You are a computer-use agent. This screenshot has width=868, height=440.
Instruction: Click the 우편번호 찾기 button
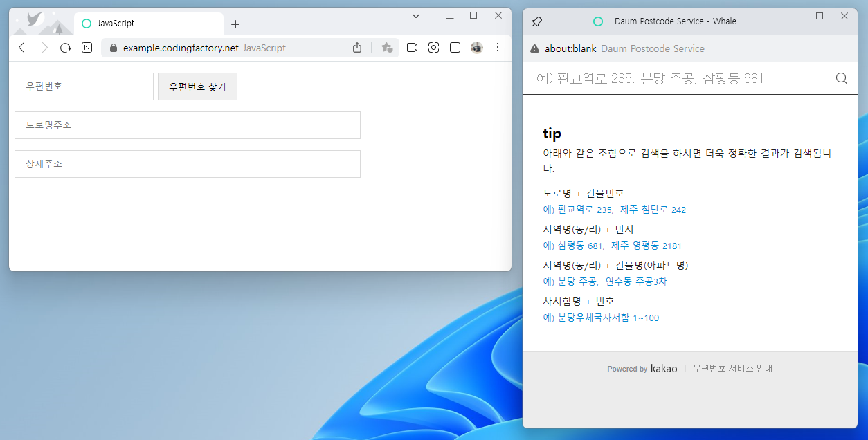pos(197,86)
